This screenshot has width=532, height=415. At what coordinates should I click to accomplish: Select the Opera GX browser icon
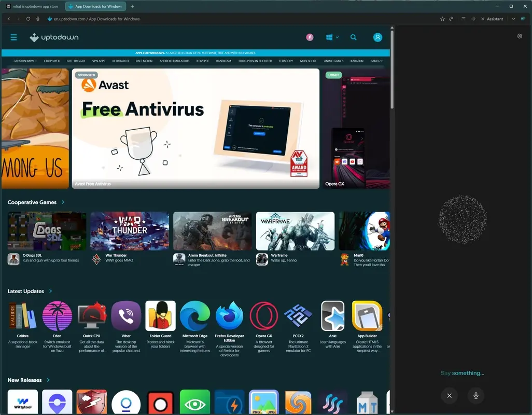[264, 315]
